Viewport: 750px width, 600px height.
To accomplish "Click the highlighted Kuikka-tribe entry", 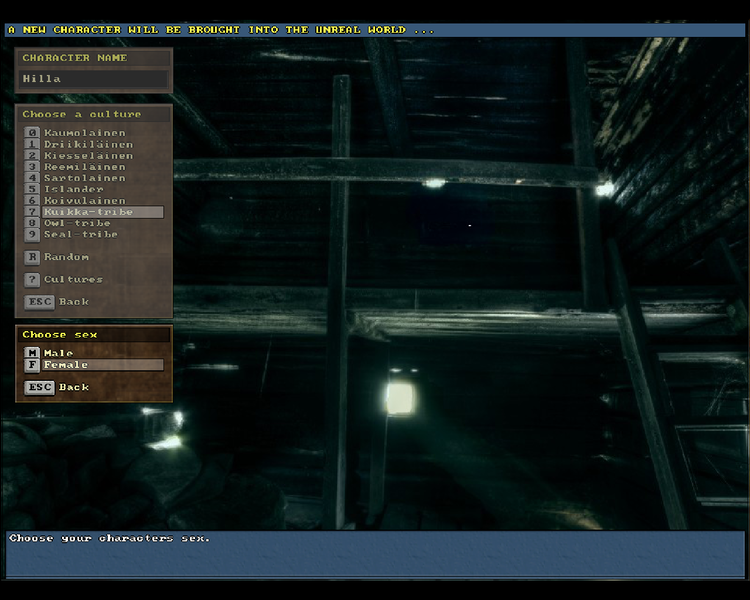I will [x=86, y=212].
